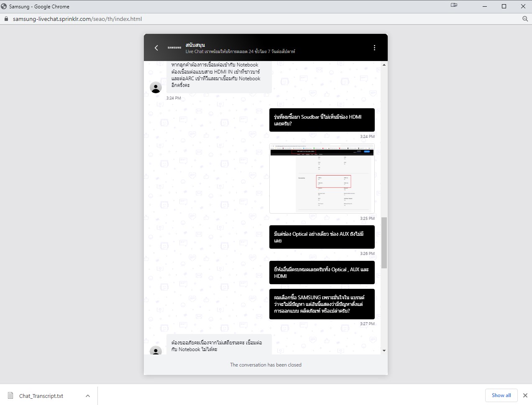This screenshot has width=532, height=405.
Task: Click the Samsung globe icon in title bar
Action: pos(4,6)
